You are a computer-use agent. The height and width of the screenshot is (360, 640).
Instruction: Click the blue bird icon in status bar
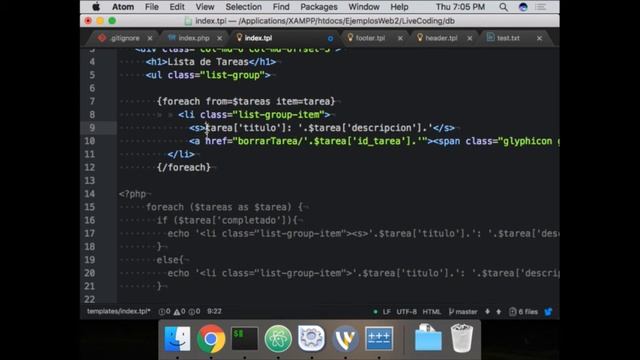coord(548,312)
